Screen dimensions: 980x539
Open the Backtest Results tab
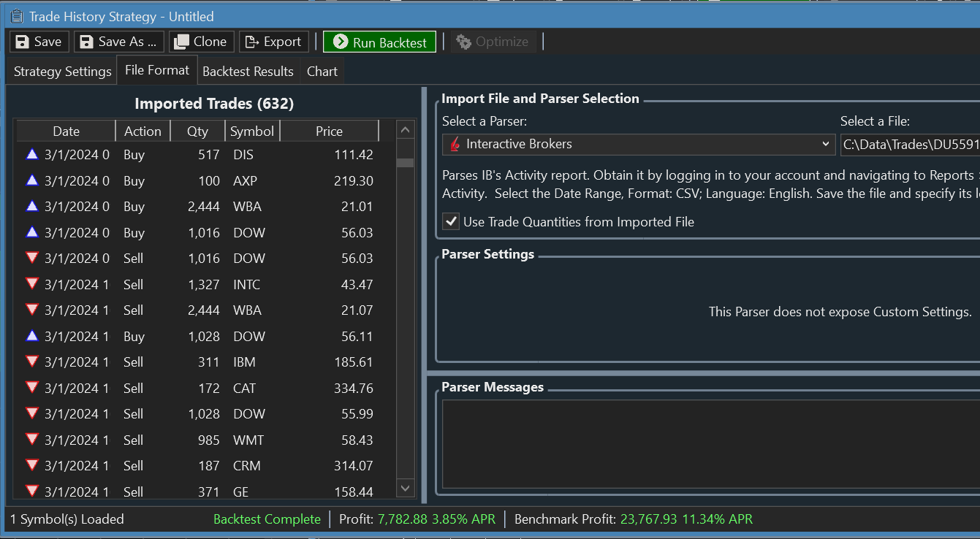point(248,72)
